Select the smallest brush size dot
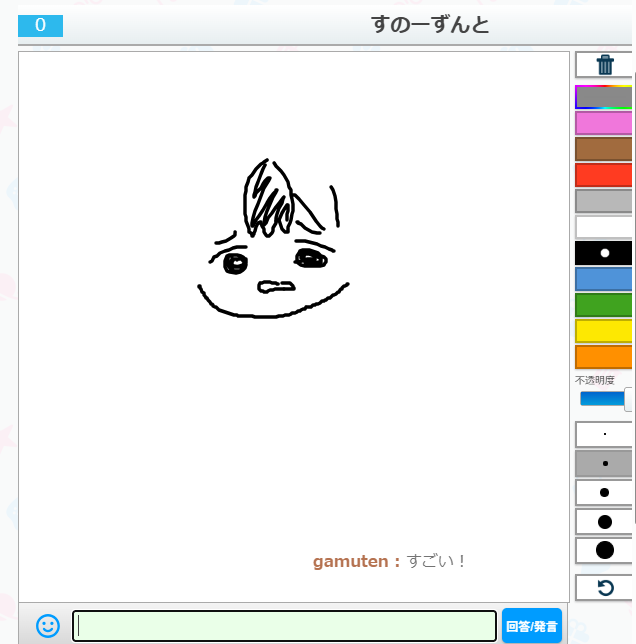 (605, 435)
